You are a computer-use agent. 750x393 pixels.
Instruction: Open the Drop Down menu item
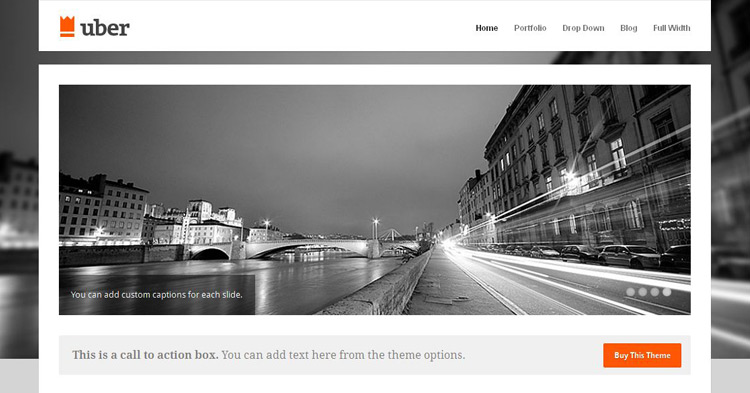click(583, 28)
